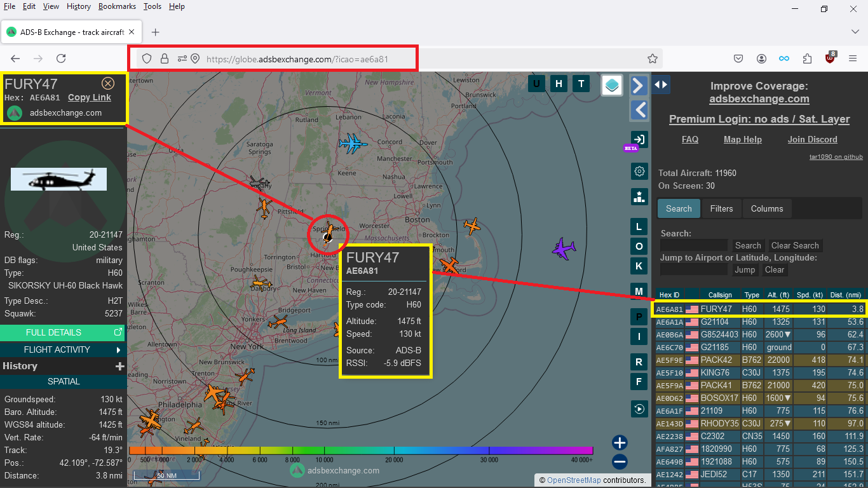
Task: Open the browser extensions puzzle icon
Action: coord(807,58)
